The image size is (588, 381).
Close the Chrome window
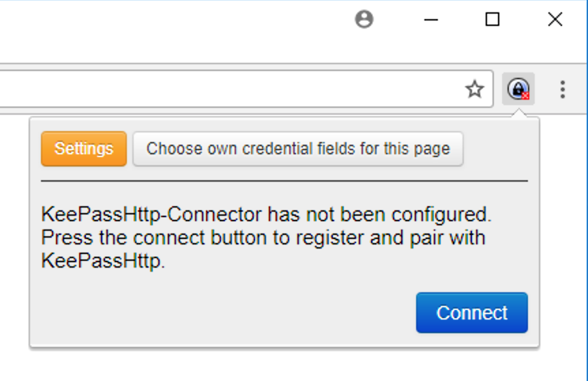pos(555,20)
